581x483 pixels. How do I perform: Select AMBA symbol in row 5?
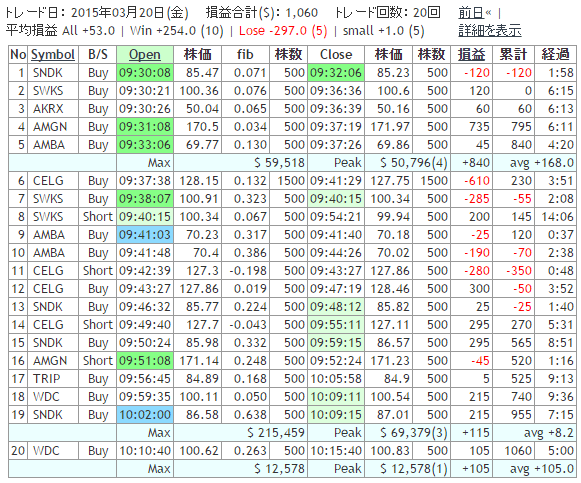pyautogui.click(x=49, y=145)
